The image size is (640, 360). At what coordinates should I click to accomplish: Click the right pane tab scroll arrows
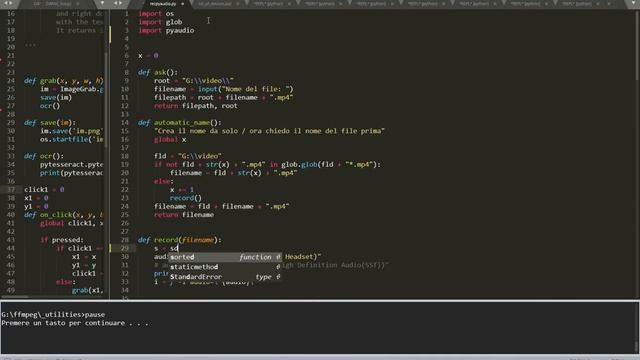pos(118,3)
